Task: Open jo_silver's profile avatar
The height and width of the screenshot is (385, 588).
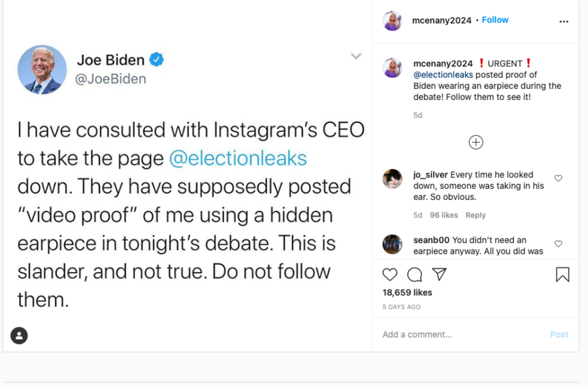Action: pos(392,178)
